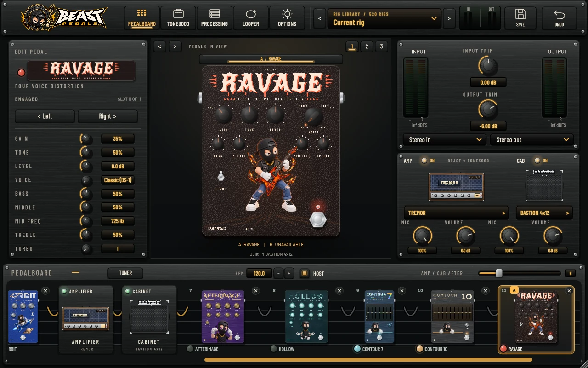Select pedal view page 2
The height and width of the screenshot is (368, 588).
click(x=367, y=46)
